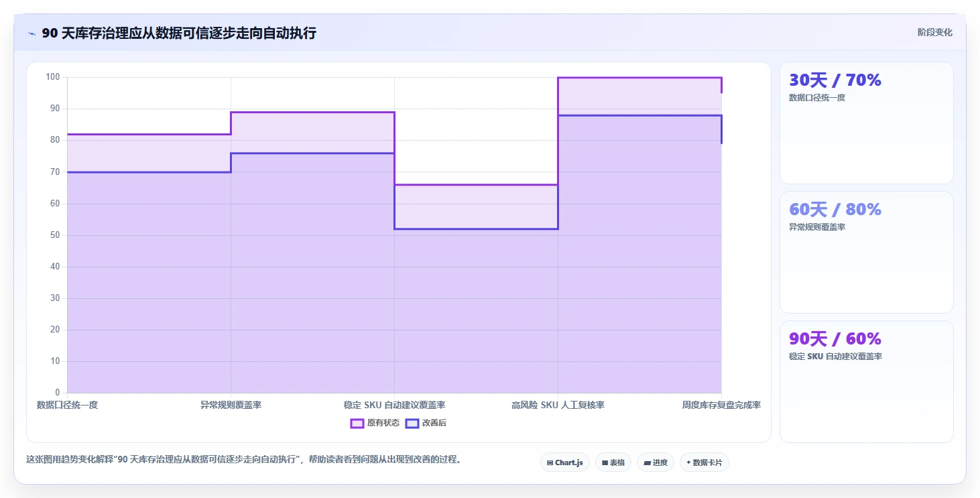The image size is (980, 498).
Task: Open the 60天 / 80% card
Action: point(866,252)
